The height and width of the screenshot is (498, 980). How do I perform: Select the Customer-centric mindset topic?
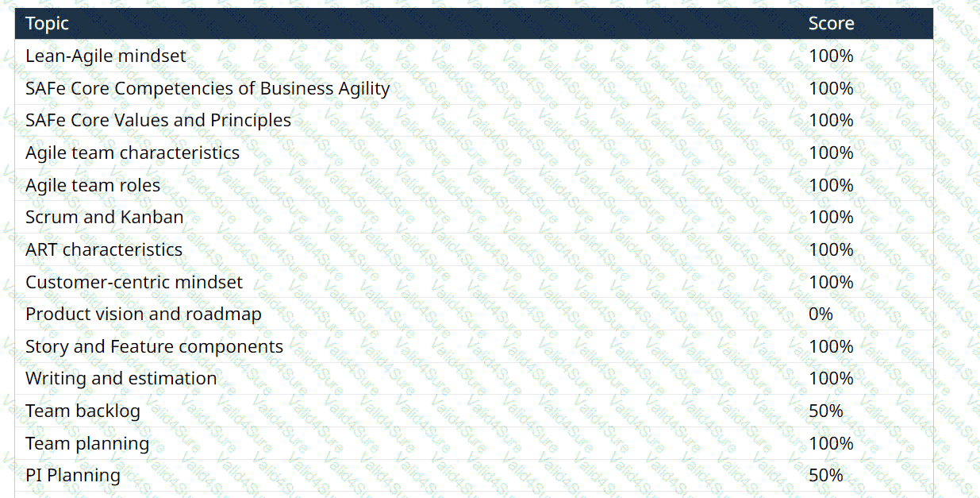tap(134, 282)
